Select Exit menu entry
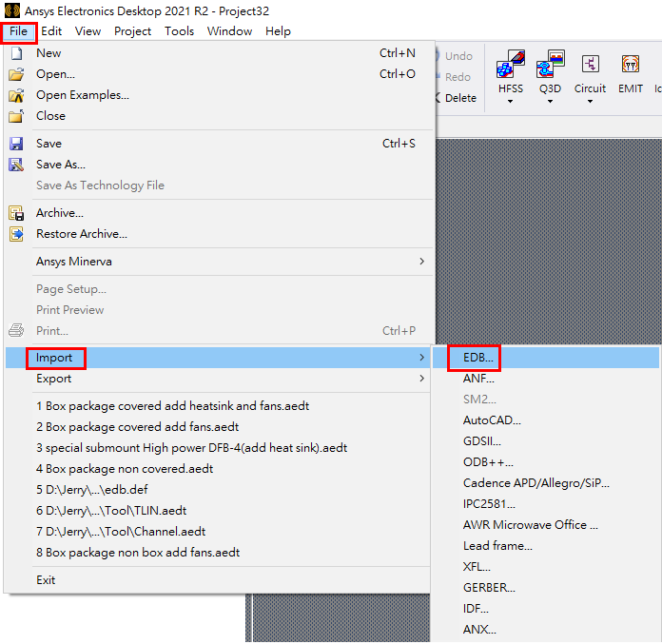This screenshot has width=662, height=644. point(218,580)
